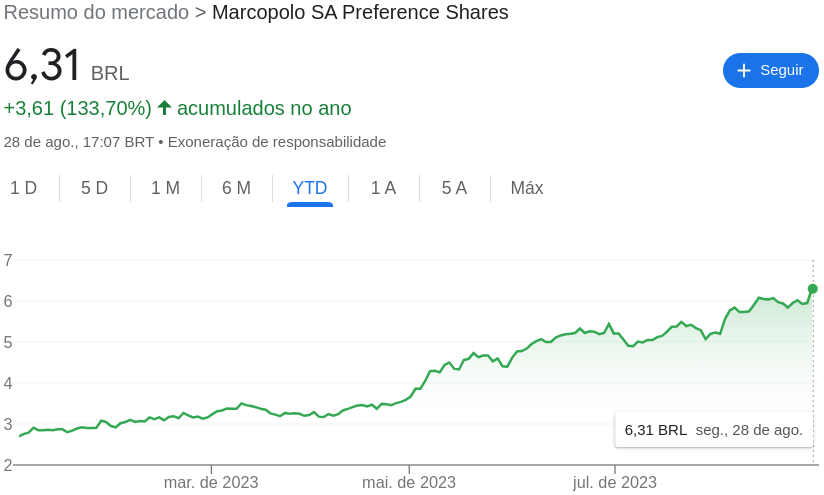Image resolution: width=824 pixels, height=495 pixels.
Task: Switch to the 1 A range
Action: 383,188
